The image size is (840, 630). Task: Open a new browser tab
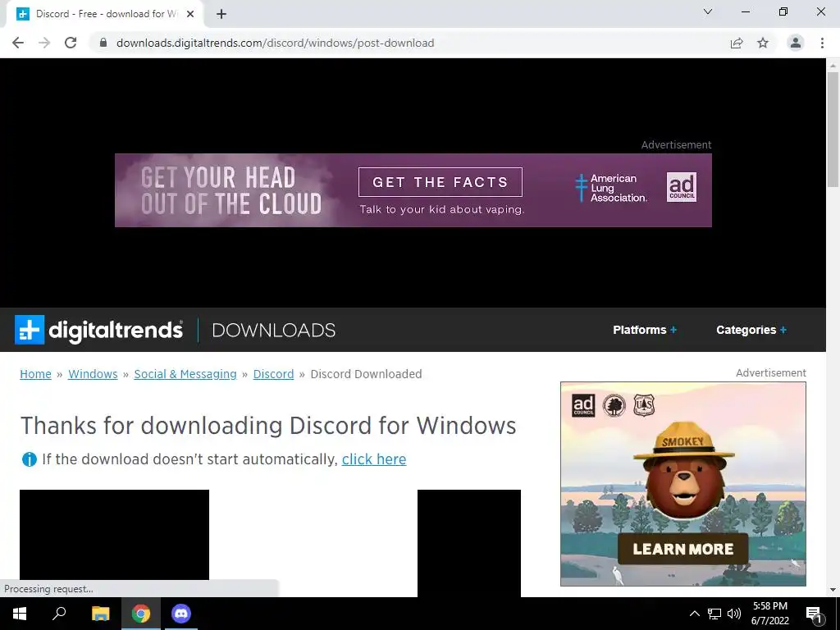[221, 14]
